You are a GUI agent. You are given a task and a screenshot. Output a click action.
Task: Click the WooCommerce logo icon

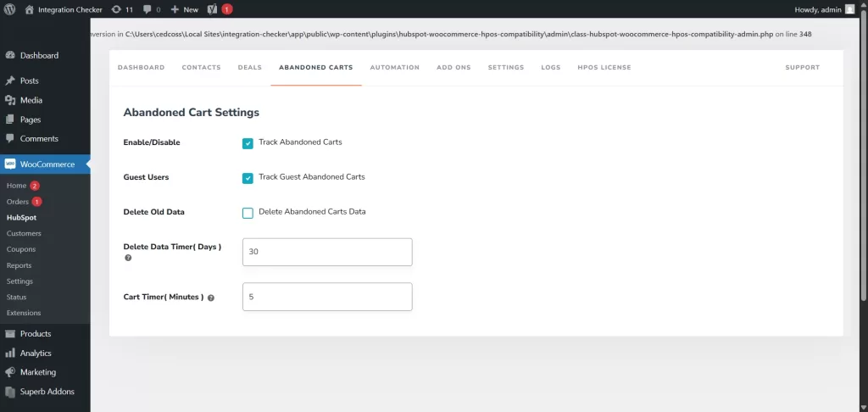[x=10, y=164]
